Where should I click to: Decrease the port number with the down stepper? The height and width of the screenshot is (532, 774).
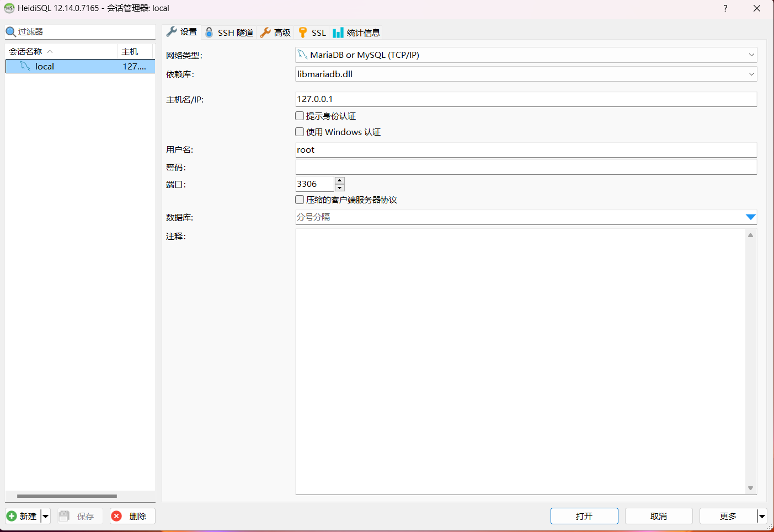tap(340, 188)
